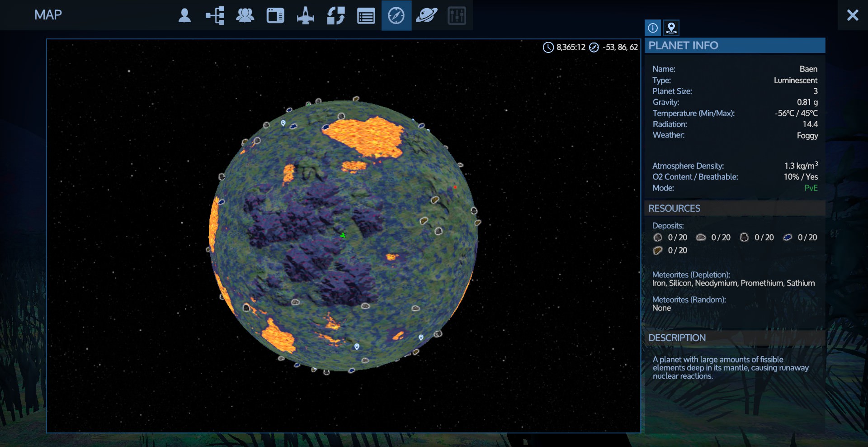This screenshot has height=447, width=868.
Task: Click the planet description paragraph about fissile elements
Action: [731, 368]
